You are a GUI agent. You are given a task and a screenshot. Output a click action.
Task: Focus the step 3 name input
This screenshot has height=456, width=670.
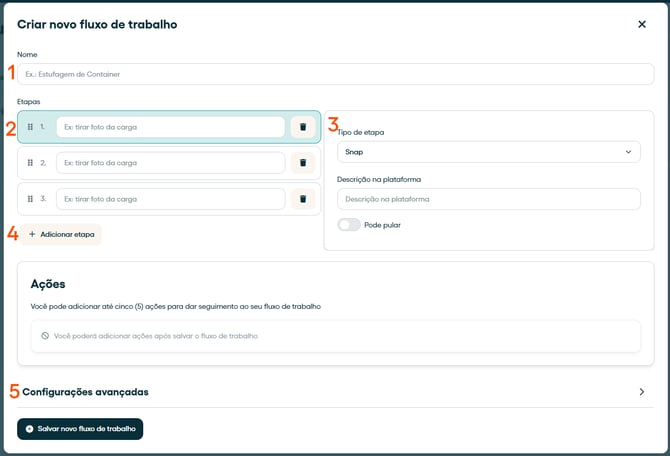pos(170,199)
